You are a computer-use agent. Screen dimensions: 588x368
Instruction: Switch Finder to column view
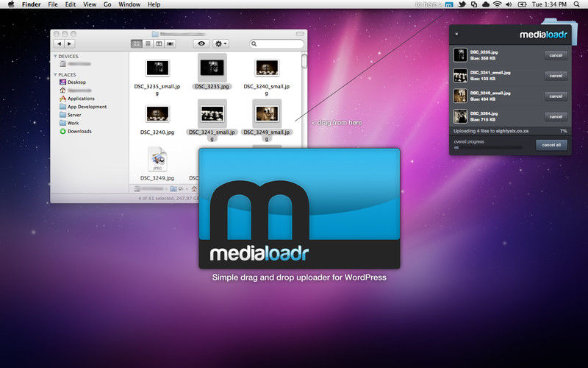click(159, 43)
